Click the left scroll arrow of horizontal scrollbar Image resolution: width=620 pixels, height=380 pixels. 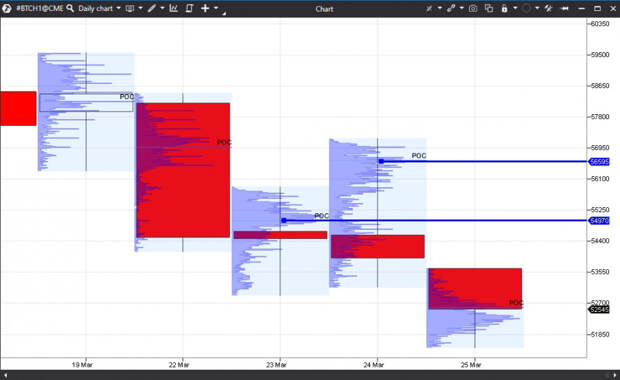coord(5,375)
